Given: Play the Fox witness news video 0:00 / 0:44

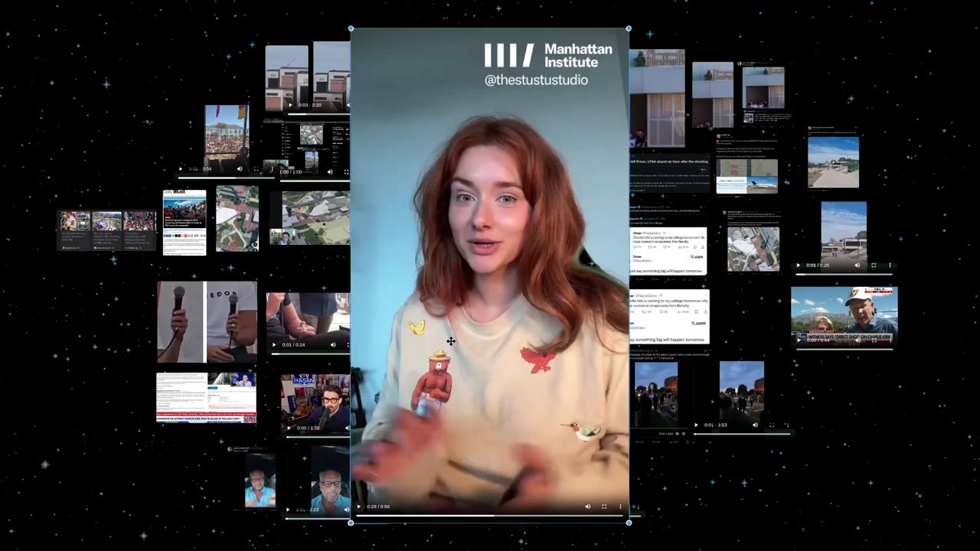Looking at the screenshot, I should click(799, 341).
